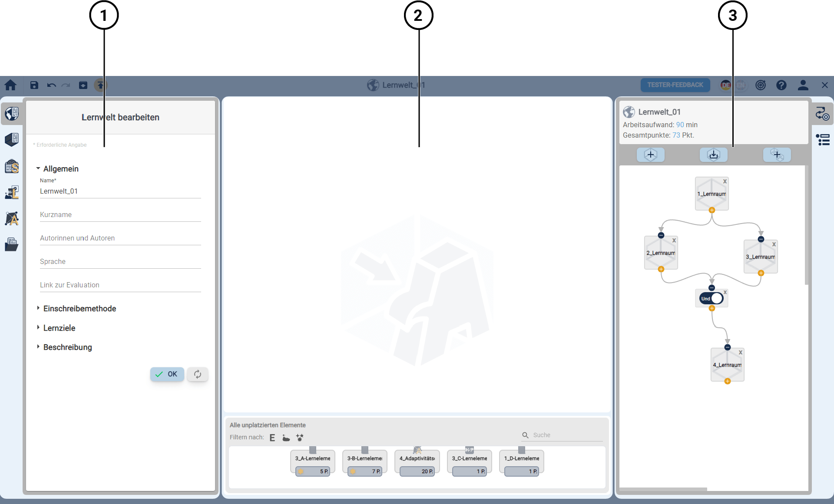834x504 pixels.
Task: Switch language to English EN
Action: point(741,85)
